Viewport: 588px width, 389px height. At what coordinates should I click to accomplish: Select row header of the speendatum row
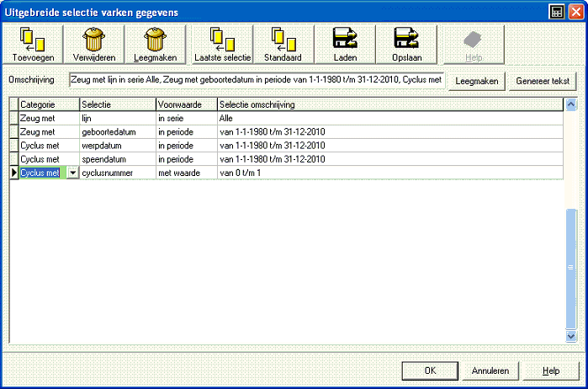click(13, 159)
